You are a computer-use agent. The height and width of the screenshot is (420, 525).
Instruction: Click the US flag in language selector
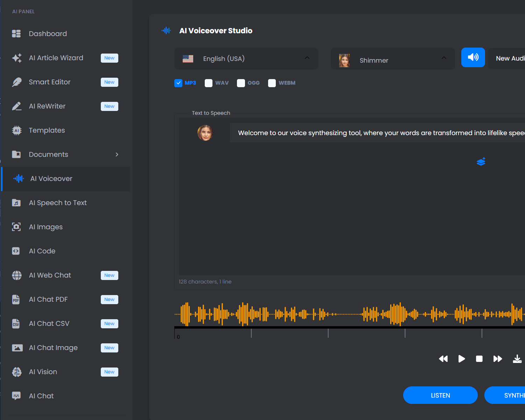coord(188,59)
